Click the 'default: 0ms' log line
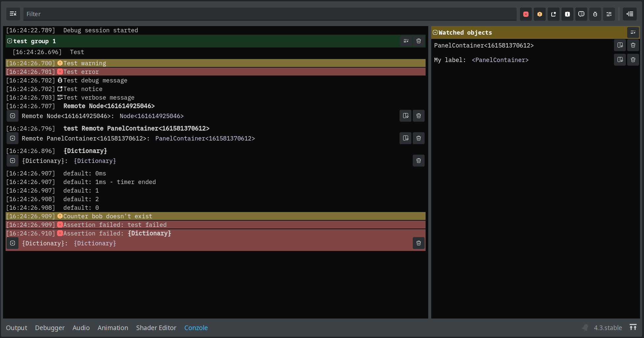Viewport: 644px width, 338px height. 215,173
